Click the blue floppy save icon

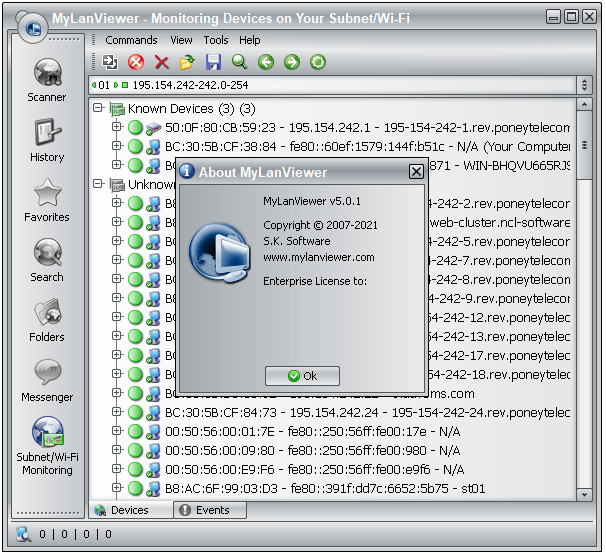click(213, 62)
